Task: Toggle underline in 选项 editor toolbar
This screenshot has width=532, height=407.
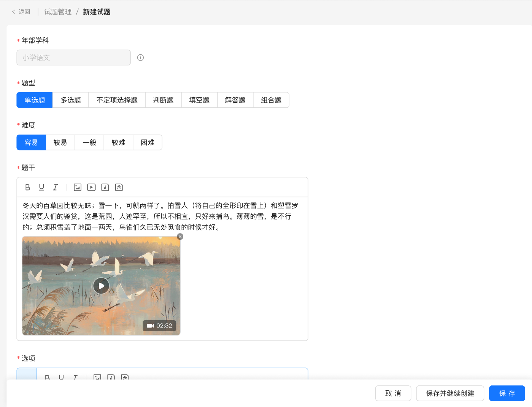Action: tap(61, 377)
